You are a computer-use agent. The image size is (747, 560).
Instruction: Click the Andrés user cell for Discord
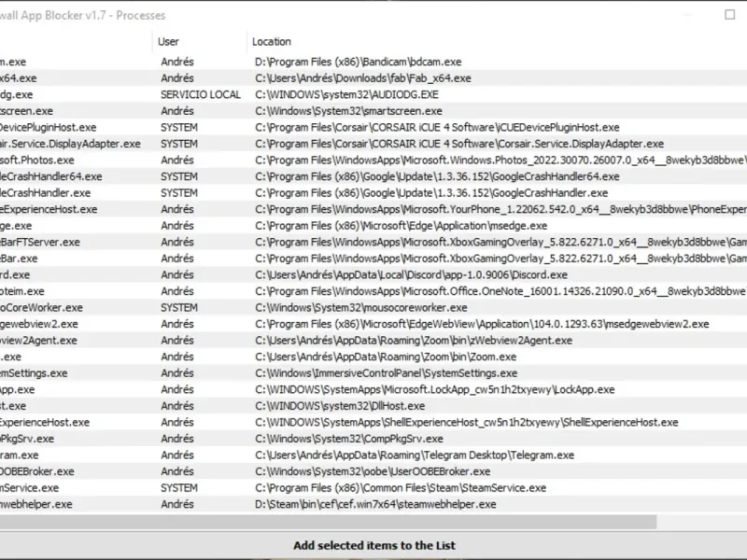[177, 274]
